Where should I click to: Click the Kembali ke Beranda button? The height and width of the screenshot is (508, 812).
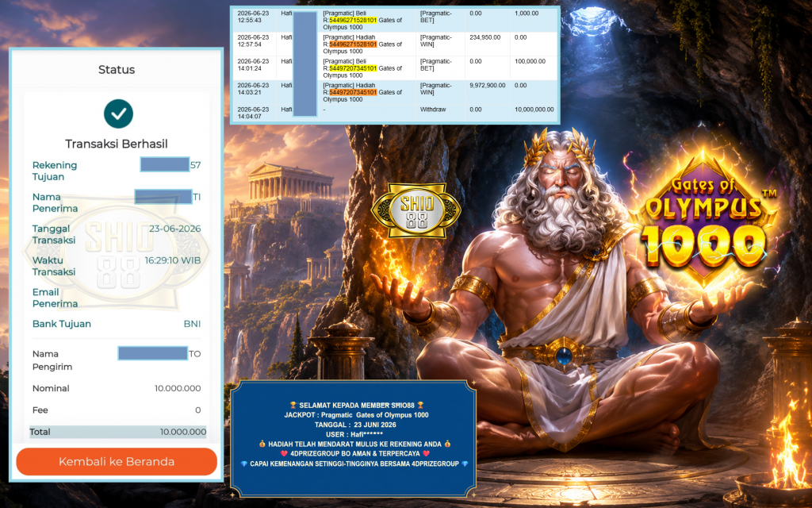click(117, 461)
